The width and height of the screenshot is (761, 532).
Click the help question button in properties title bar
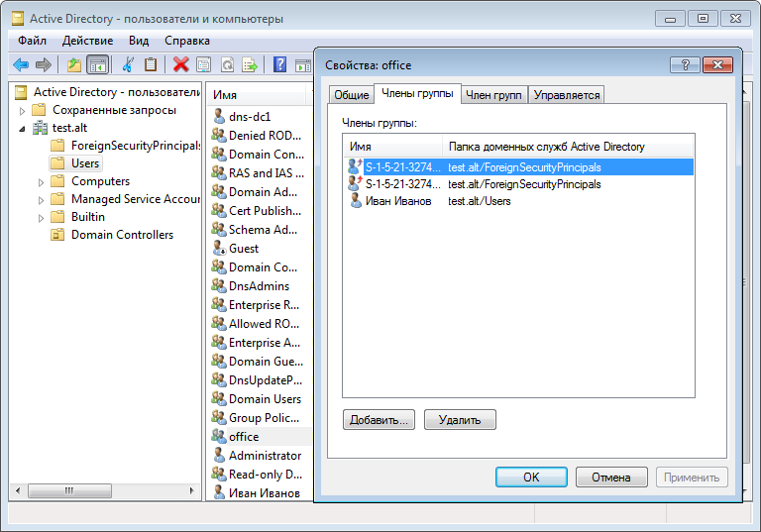[685, 65]
